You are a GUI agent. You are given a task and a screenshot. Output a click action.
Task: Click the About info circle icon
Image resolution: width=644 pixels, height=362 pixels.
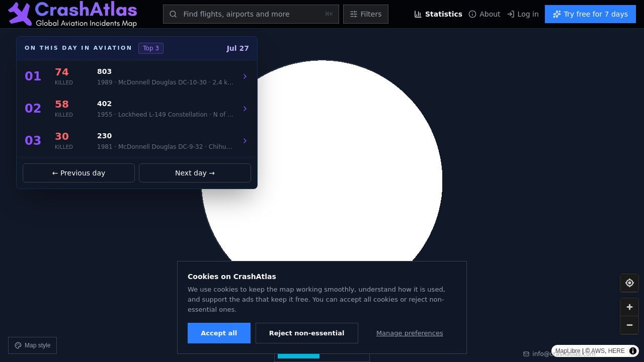pyautogui.click(x=472, y=14)
